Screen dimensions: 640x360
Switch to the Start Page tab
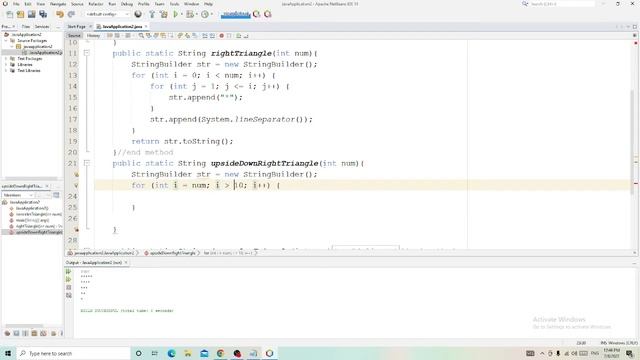click(x=77, y=27)
